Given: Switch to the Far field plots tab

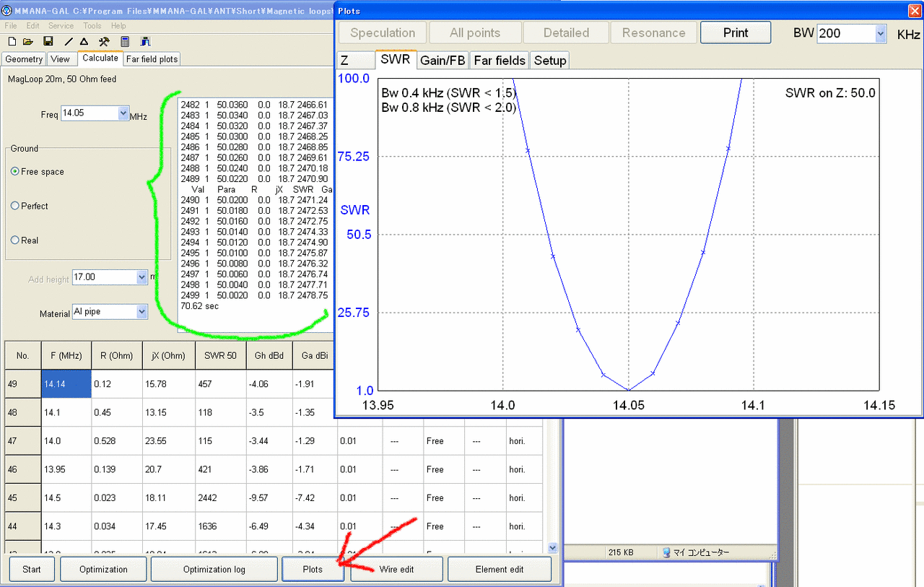Looking at the screenshot, I should (152, 59).
